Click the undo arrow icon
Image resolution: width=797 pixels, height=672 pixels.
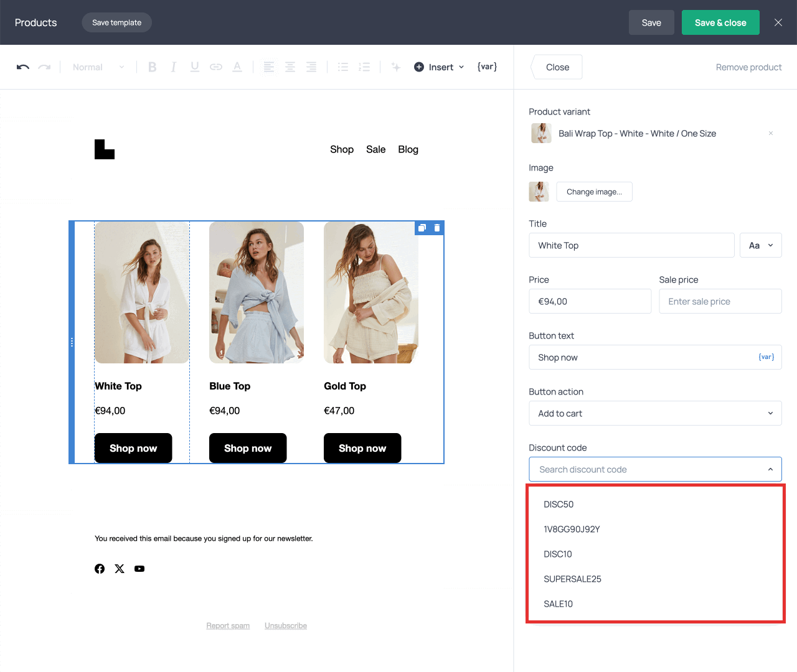tap(23, 67)
